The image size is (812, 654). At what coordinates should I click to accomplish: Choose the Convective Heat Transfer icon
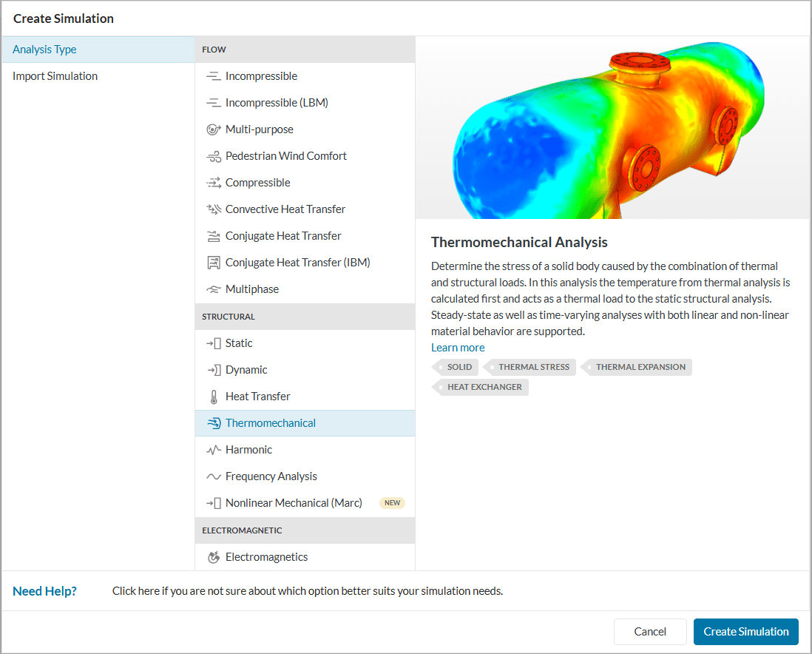[214, 209]
